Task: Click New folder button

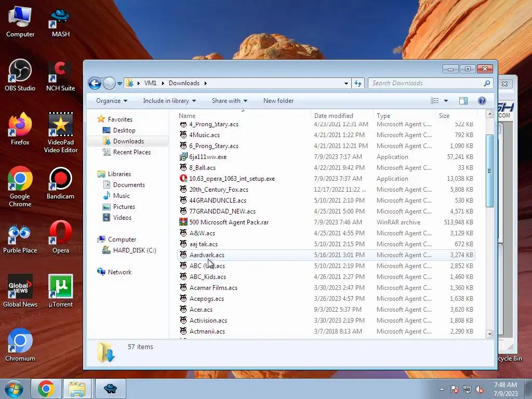Action: pos(278,101)
